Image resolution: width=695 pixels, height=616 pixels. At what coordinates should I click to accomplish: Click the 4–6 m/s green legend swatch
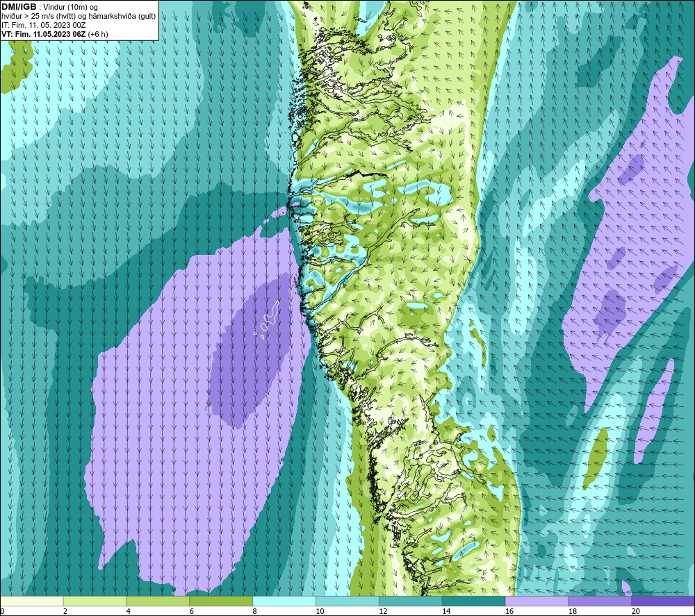click(158, 601)
